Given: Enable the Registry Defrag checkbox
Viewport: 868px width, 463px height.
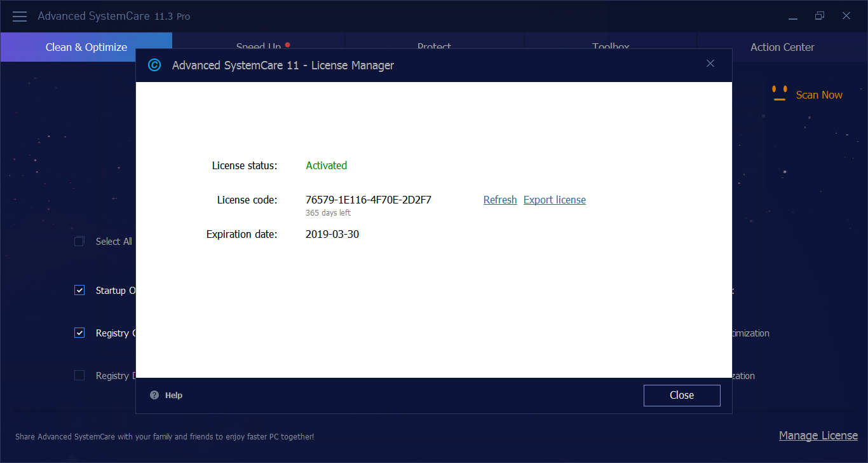Looking at the screenshot, I should (x=79, y=375).
